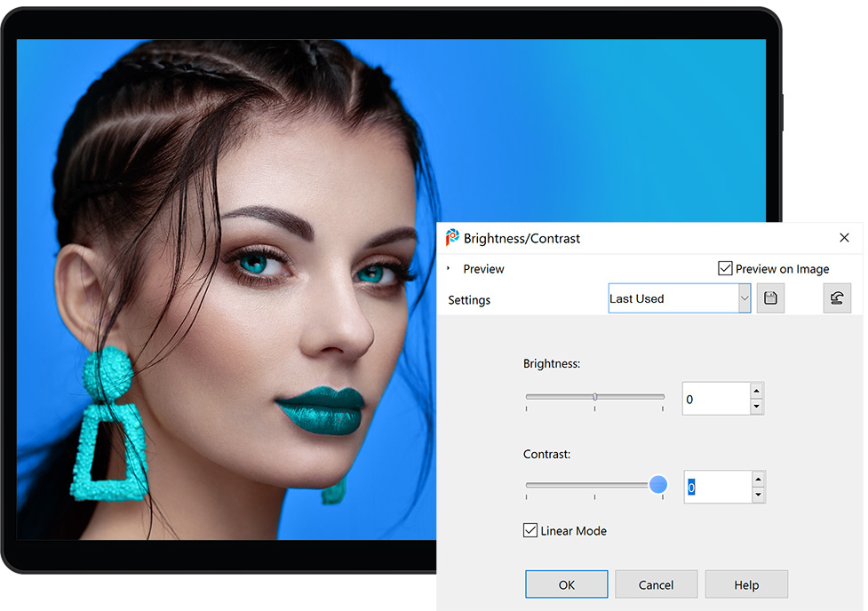Click the Brightness value input field
This screenshot has height=611, width=868.
coord(716,399)
